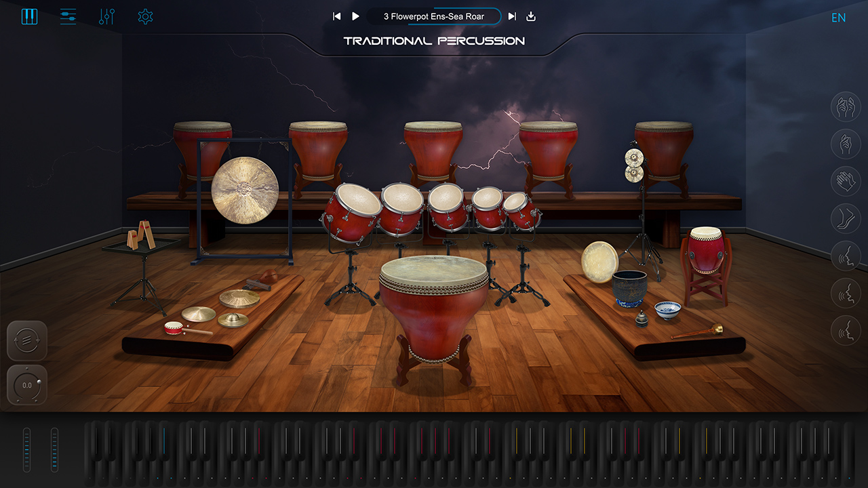Hit the center back-row flowerpot drum
The image size is (868, 488).
(433, 149)
